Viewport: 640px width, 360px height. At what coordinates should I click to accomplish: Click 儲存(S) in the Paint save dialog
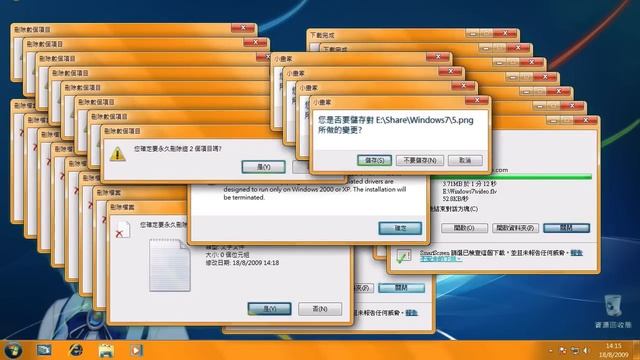pos(374,160)
